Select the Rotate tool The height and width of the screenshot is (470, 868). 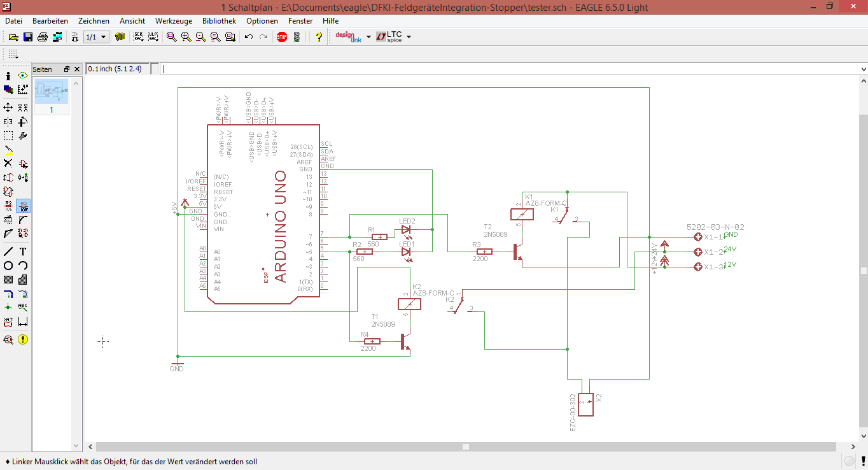(x=23, y=122)
